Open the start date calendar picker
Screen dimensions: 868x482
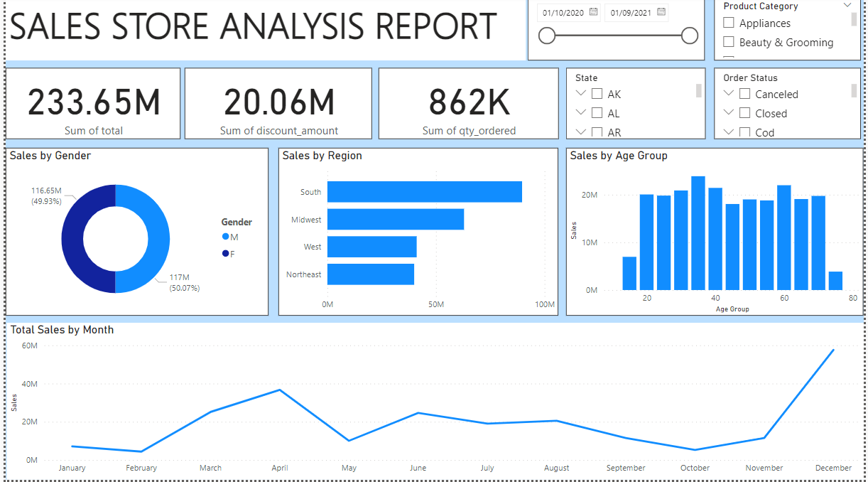point(593,12)
